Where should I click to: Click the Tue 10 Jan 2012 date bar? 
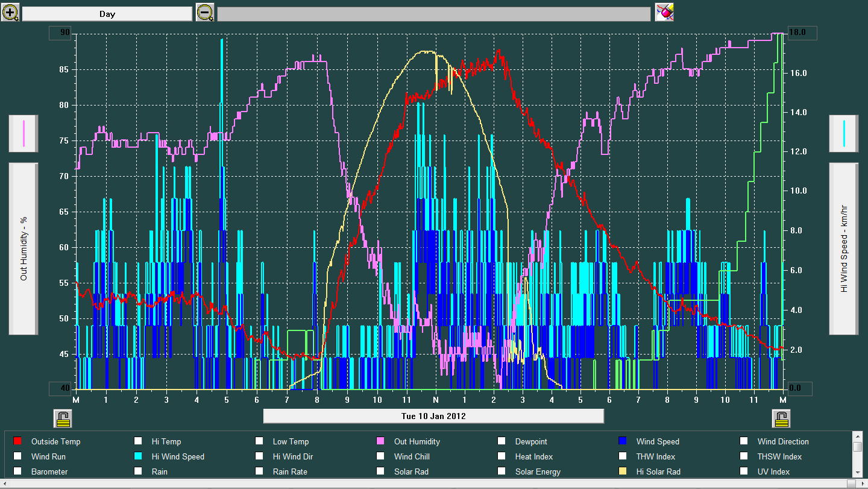tap(433, 416)
